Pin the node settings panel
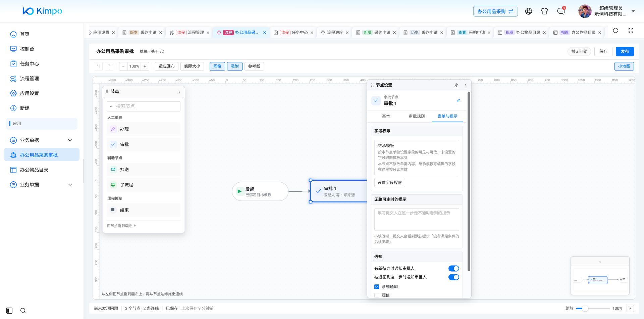 (456, 85)
